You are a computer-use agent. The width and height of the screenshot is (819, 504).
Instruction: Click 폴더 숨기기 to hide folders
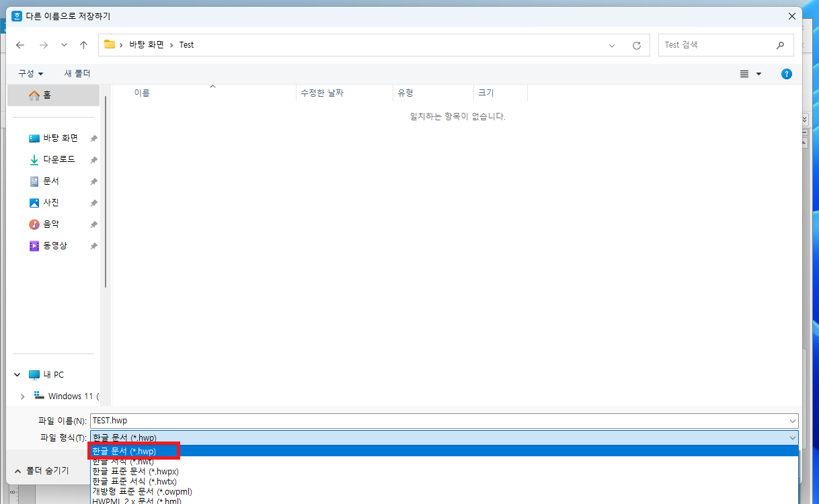[47, 470]
